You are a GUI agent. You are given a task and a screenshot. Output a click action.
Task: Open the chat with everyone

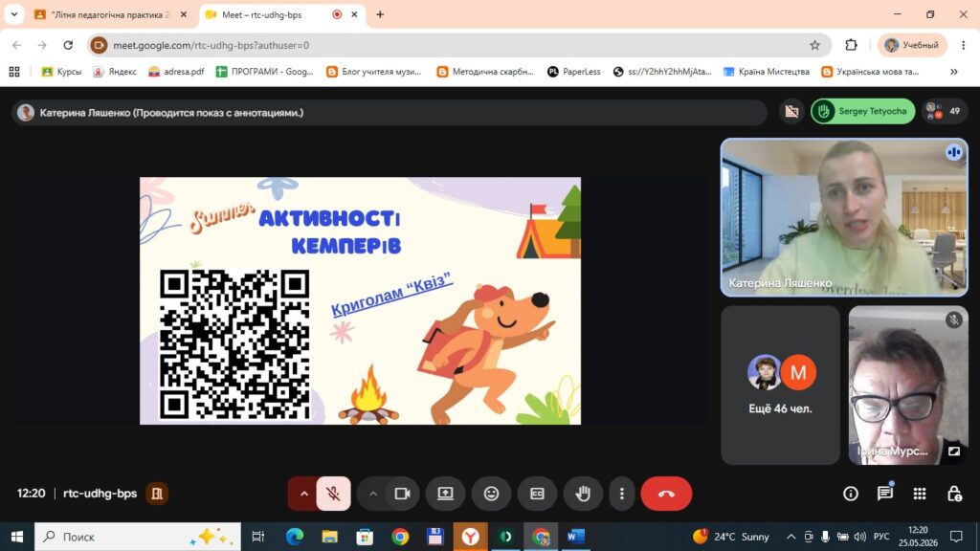pos(885,494)
